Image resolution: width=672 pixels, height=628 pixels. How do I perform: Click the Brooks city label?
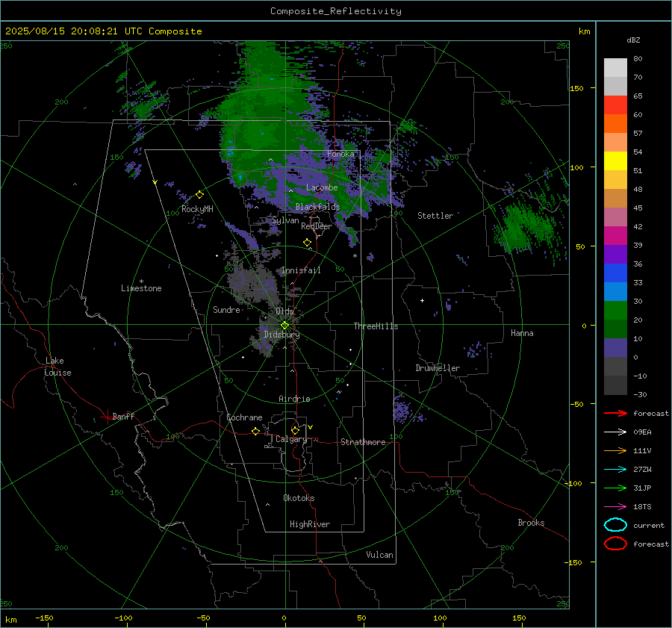click(x=531, y=523)
